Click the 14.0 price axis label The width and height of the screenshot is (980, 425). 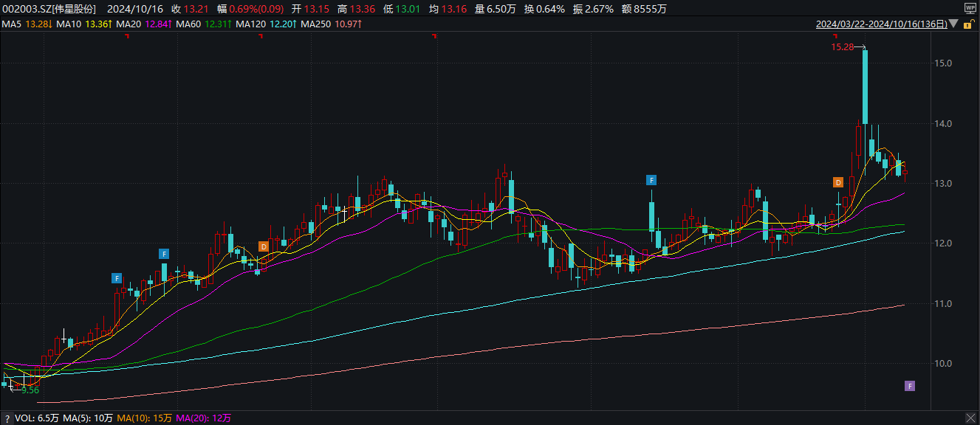pyautogui.click(x=942, y=123)
